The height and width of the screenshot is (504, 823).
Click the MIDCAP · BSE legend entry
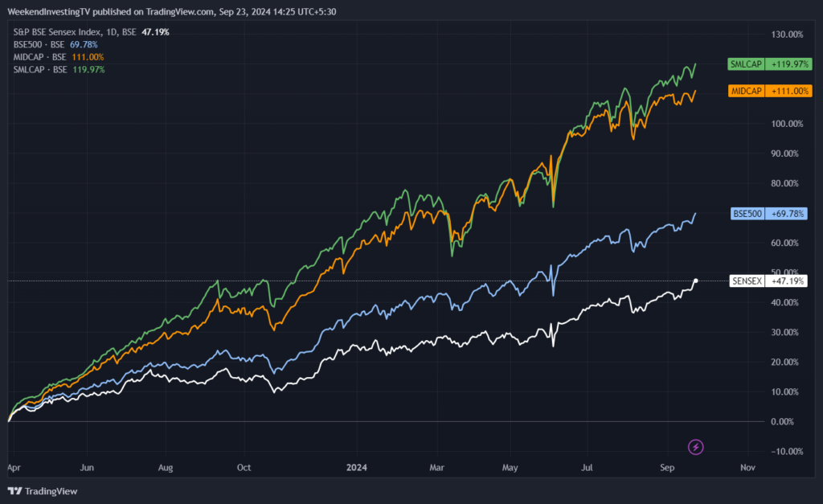[40, 57]
